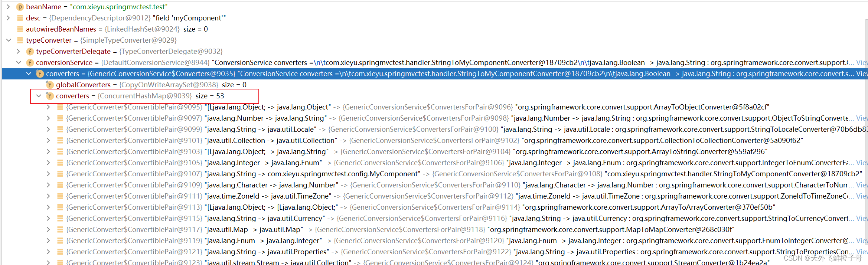Screen dimensions: 868x265
Task: Click entry icon for ConvertiblePair@9111
Action: pos(60,196)
